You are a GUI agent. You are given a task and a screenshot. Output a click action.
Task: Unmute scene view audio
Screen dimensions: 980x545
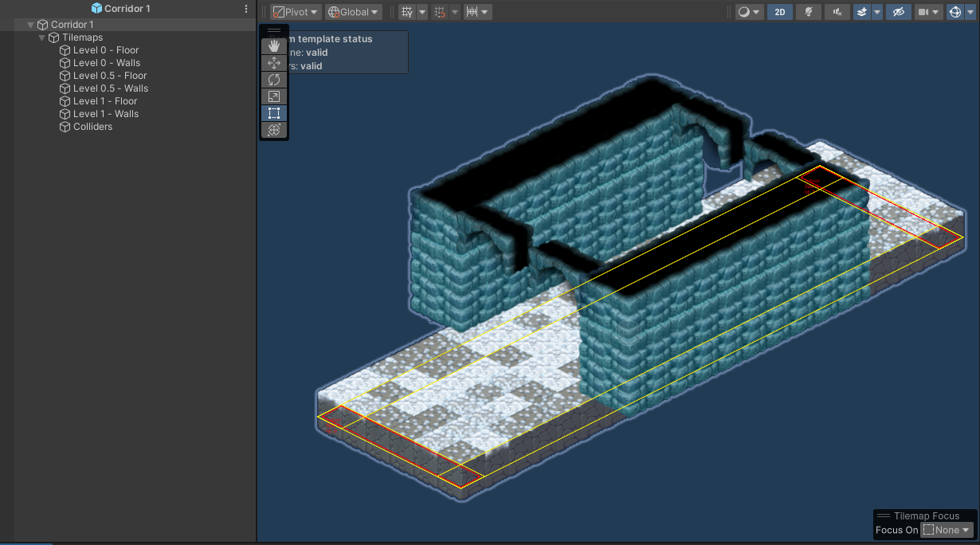[x=837, y=12]
